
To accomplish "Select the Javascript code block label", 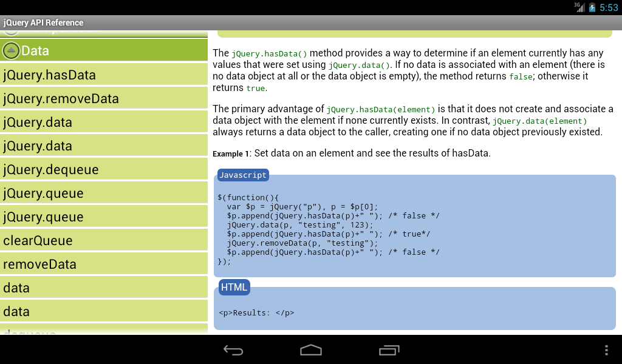I will [243, 175].
